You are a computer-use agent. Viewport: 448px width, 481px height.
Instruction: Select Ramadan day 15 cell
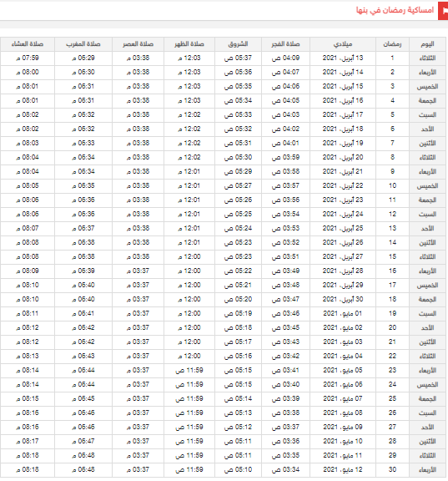pyautogui.click(x=392, y=256)
